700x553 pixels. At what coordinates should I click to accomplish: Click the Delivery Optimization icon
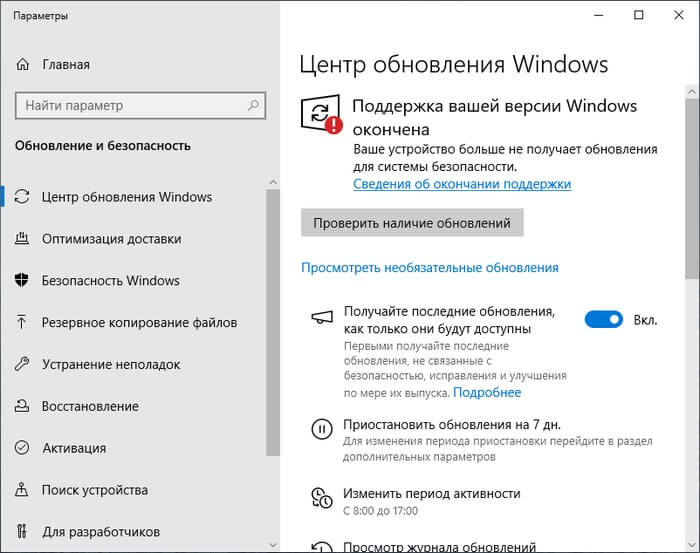click(23, 239)
